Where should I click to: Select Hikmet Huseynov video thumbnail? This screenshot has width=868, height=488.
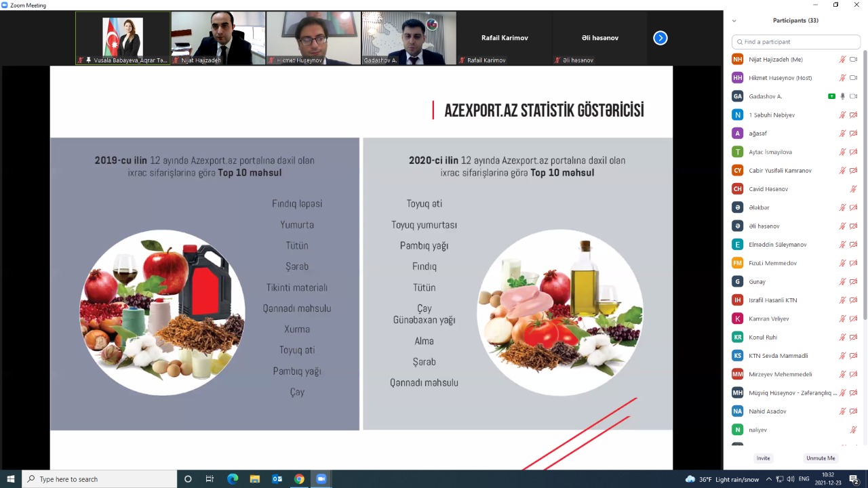point(313,38)
